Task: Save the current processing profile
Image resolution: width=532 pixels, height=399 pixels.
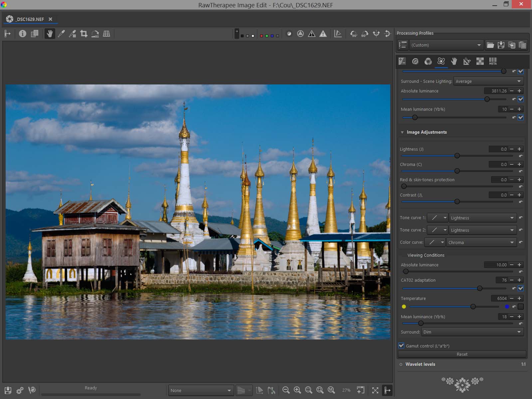Action: [501, 45]
